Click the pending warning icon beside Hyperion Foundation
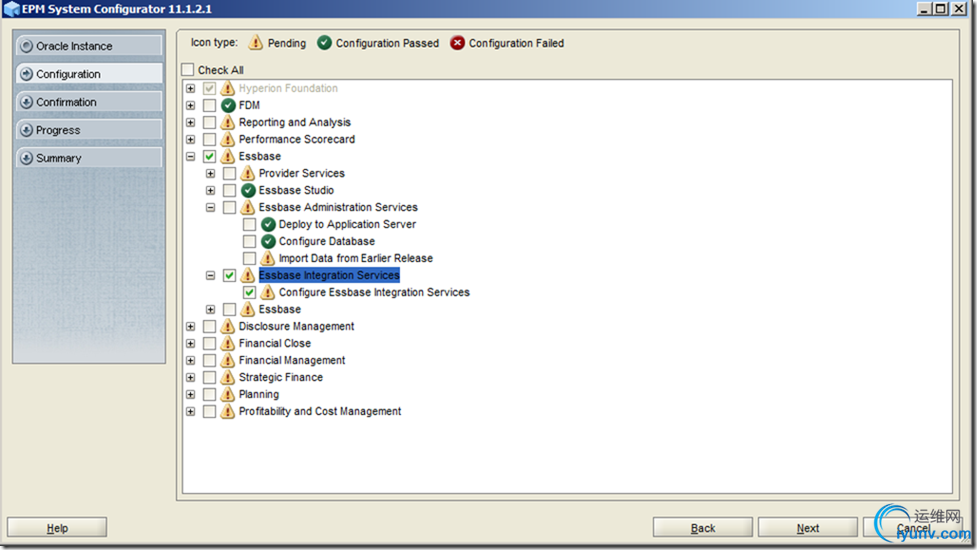The width and height of the screenshot is (977, 550). tap(228, 88)
